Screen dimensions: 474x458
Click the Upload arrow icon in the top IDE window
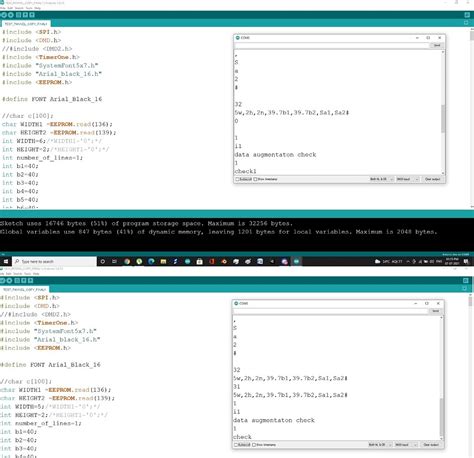click(11, 15)
